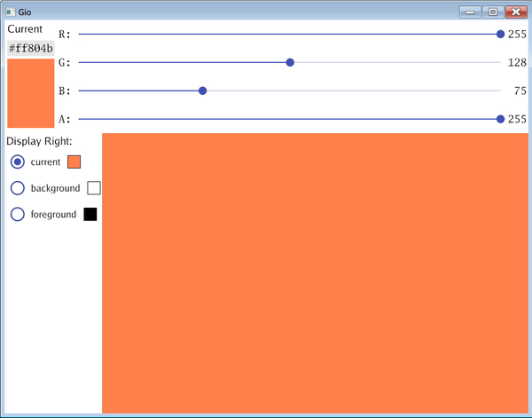Click the R slider handle
The height and width of the screenshot is (418, 532).
point(500,34)
